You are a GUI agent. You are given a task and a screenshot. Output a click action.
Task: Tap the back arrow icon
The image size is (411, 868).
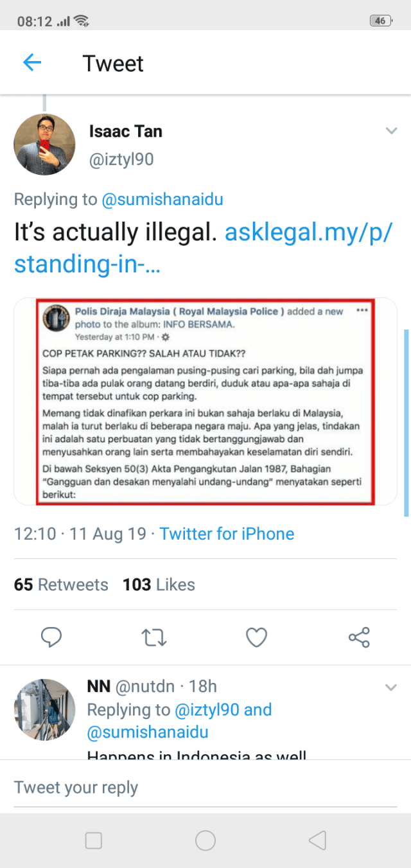pyautogui.click(x=32, y=63)
